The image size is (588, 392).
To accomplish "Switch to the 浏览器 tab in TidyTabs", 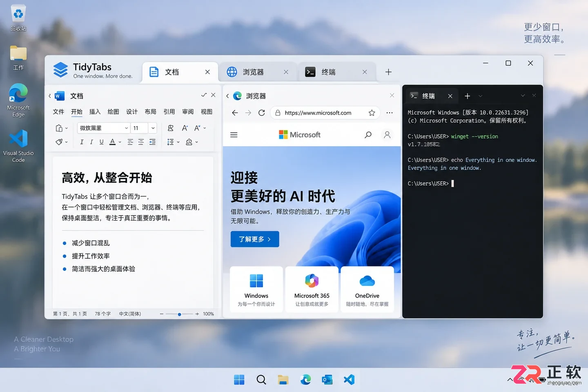I will (258, 72).
